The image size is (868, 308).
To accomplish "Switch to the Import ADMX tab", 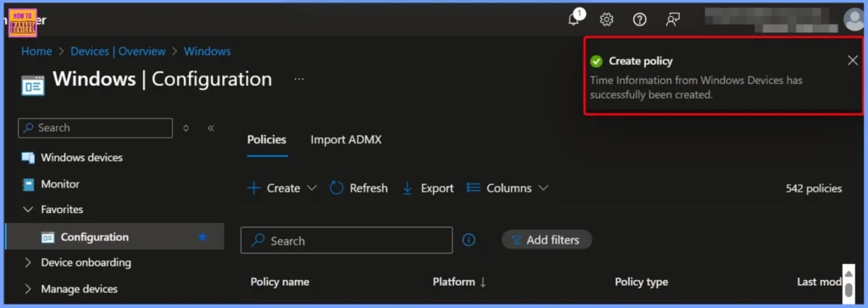I will tap(346, 140).
